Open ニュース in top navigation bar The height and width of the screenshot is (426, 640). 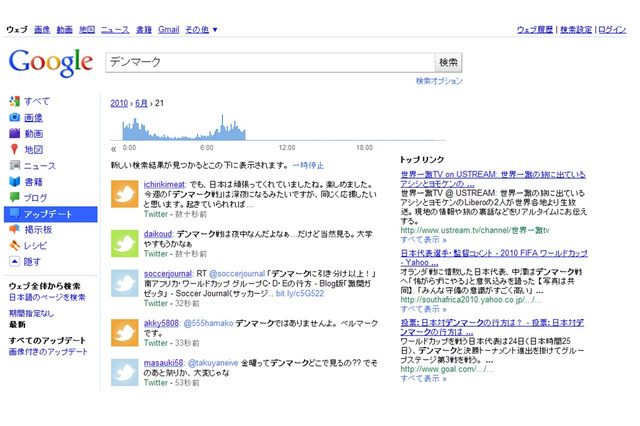pyautogui.click(x=115, y=29)
